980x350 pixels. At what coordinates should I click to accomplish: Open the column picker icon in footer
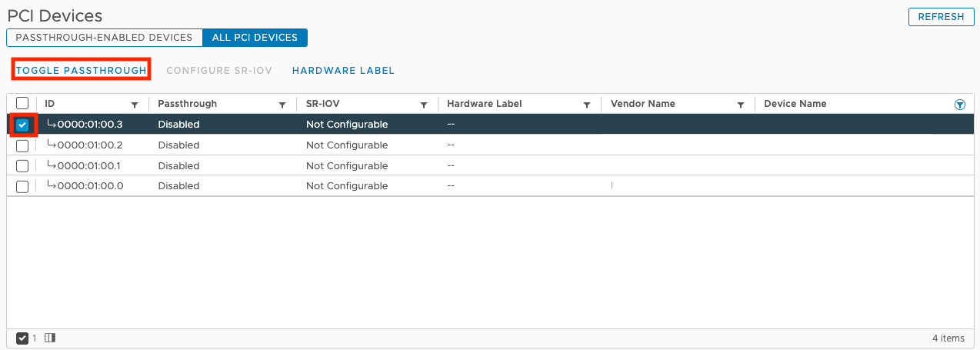tap(50, 338)
